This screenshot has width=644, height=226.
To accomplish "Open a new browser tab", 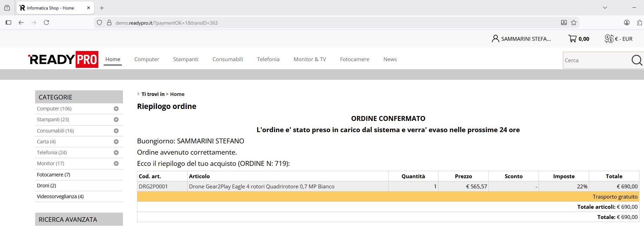I will 102,8.
